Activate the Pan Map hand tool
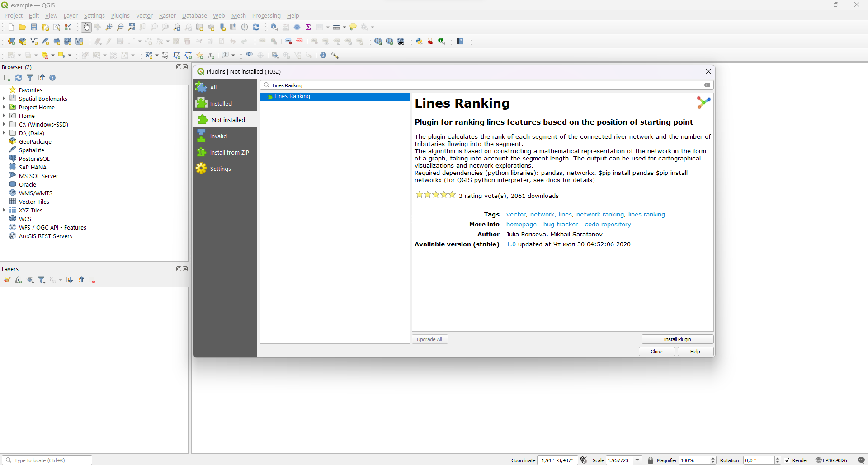 pyautogui.click(x=86, y=27)
